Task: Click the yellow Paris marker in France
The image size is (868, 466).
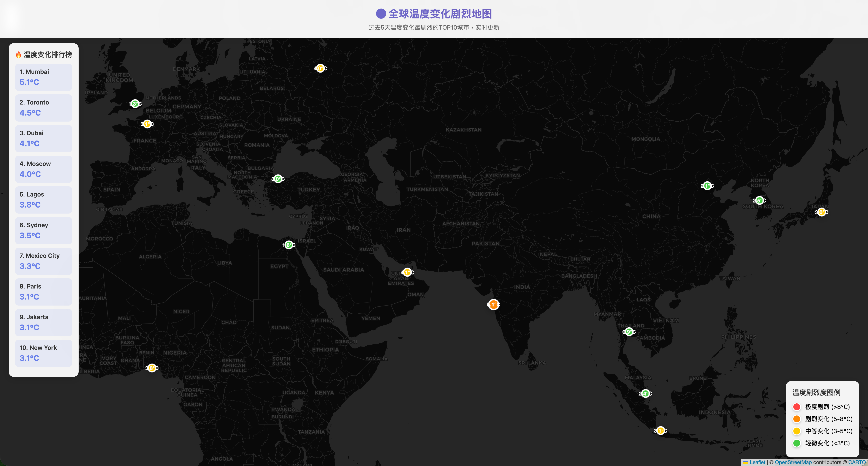Action: [147, 124]
